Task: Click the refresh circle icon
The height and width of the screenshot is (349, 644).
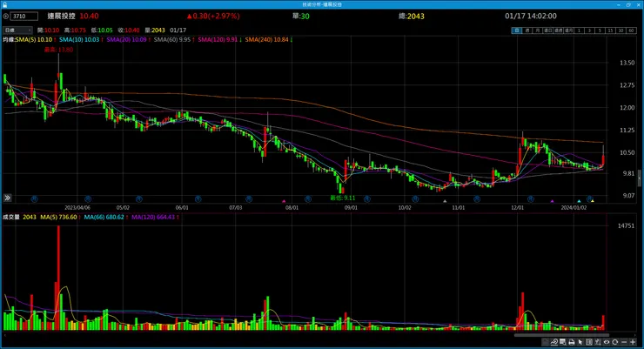Action: (x=614, y=342)
